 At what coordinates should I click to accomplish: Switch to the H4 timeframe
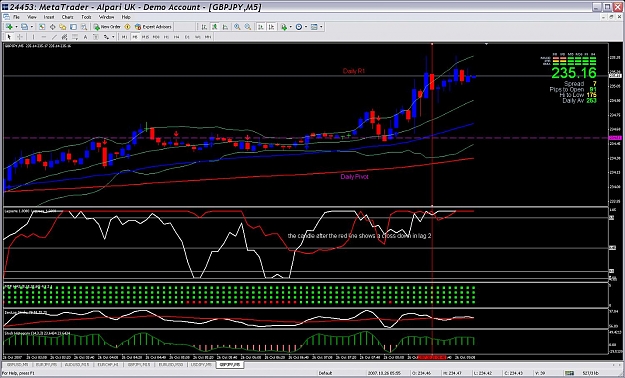click(x=177, y=37)
